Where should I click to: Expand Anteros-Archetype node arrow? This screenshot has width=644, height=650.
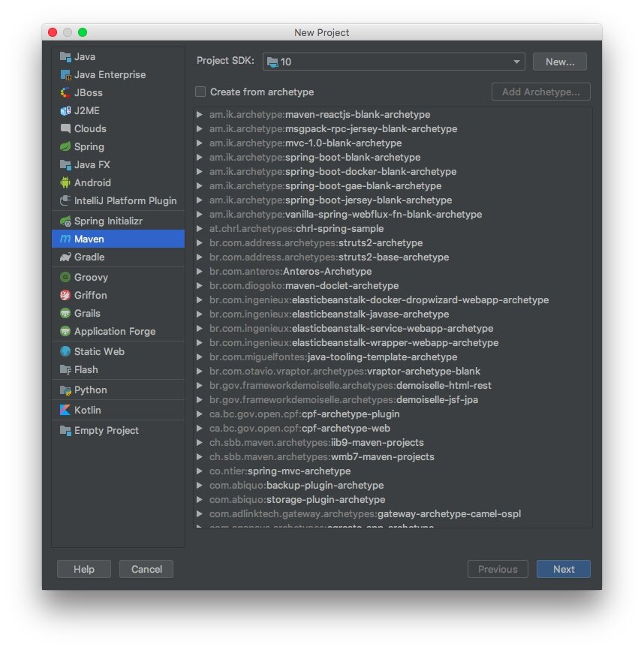[x=200, y=272]
